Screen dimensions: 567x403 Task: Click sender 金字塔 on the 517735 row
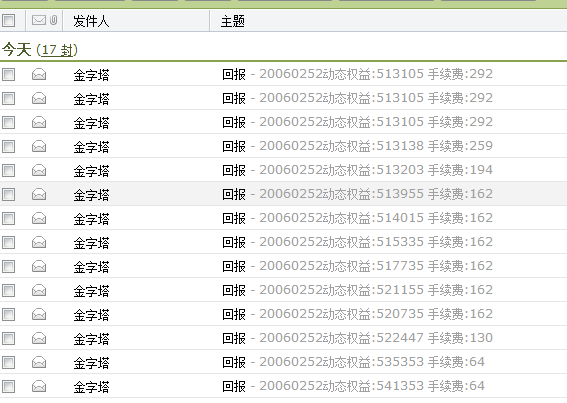click(x=91, y=267)
